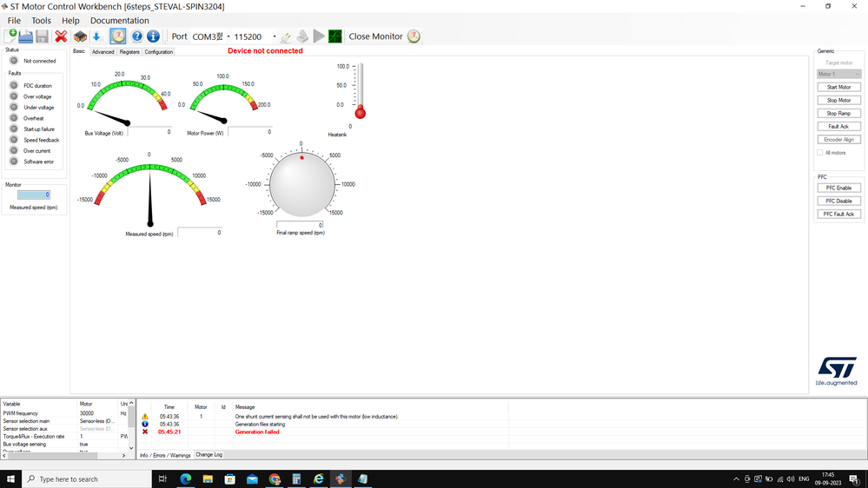Open Calculator from the taskbar
This screenshot has width=868, height=488.
[x=296, y=479]
